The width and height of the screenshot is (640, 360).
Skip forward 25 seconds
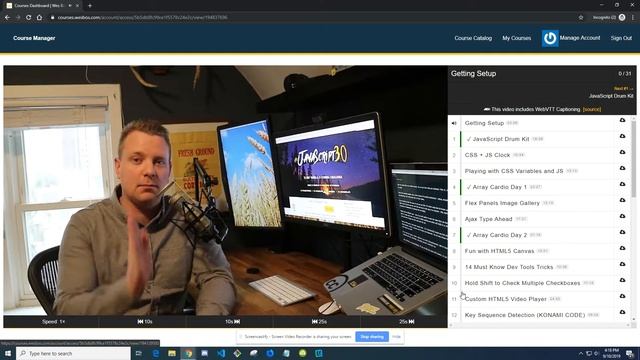[407, 322]
